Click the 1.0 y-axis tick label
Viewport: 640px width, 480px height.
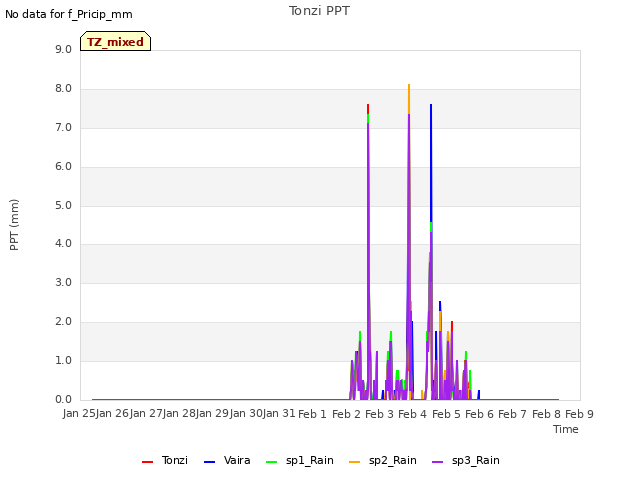[63, 360]
